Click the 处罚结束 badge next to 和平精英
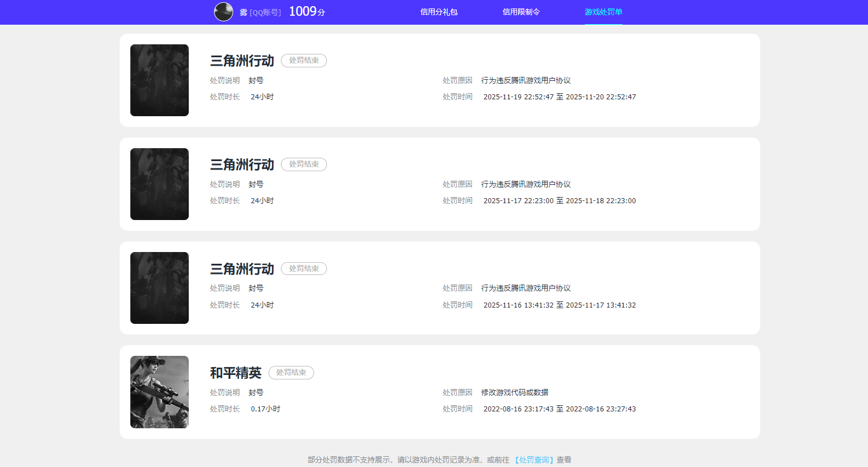Image resolution: width=868 pixels, height=467 pixels. click(291, 373)
